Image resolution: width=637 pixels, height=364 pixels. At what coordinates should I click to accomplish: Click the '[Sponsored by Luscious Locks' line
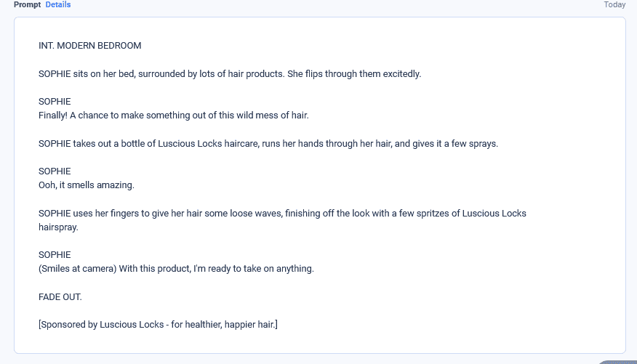(x=158, y=325)
